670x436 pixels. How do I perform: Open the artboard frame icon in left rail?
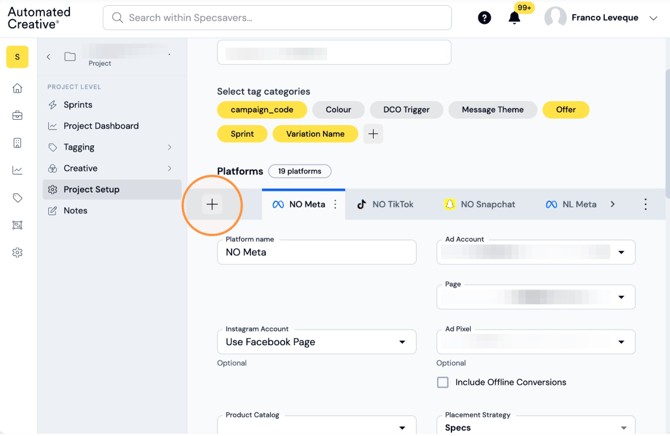[17, 225]
